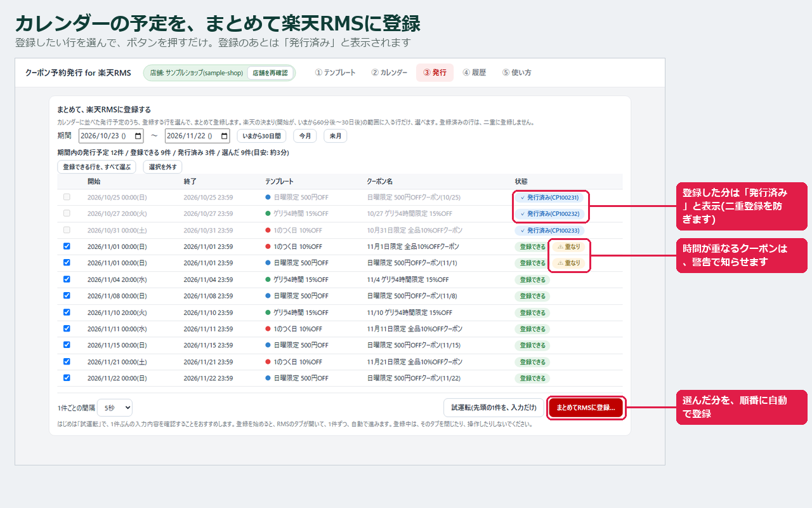Click the 重なり warning badge in the 日曜限定 500円OFFクーポン(11/1) row
The width and height of the screenshot is (812, 508).
coord(569,263)
